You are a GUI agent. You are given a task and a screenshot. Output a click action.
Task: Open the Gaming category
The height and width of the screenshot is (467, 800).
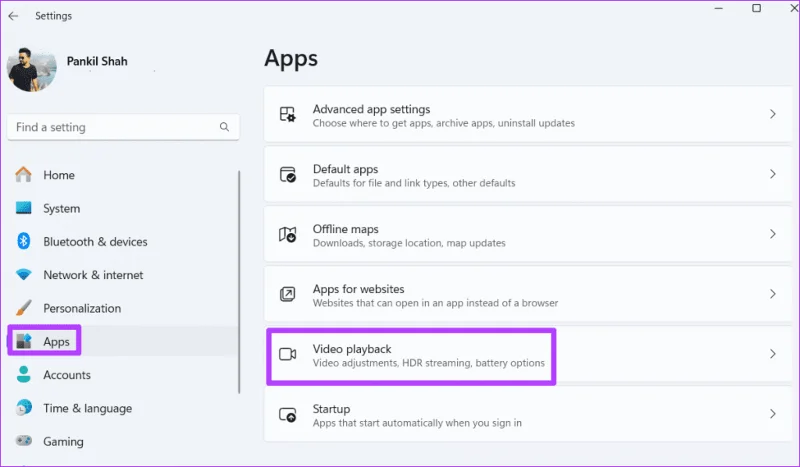pos(63,441)
